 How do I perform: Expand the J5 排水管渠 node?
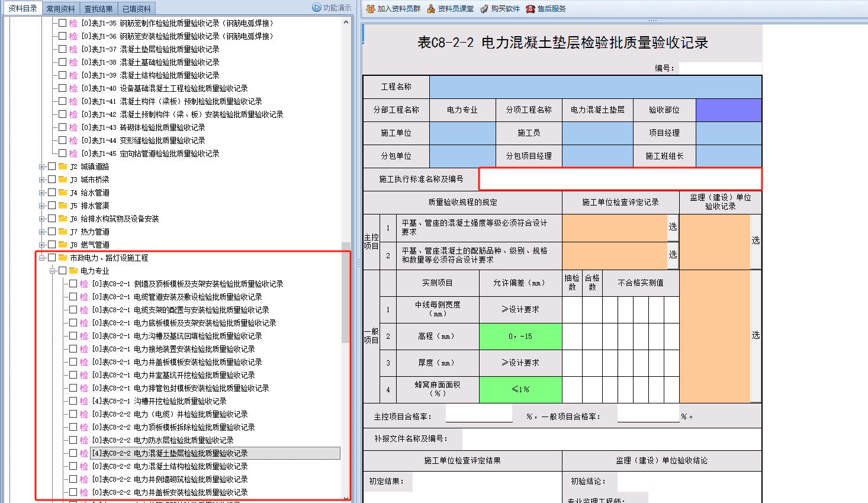(42, 206)
